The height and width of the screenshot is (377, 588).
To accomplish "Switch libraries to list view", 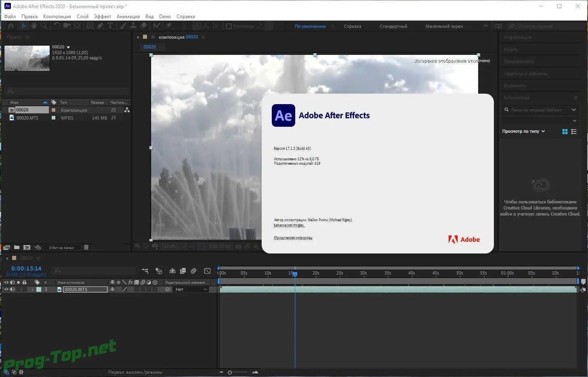I will [x=574, y=132].
